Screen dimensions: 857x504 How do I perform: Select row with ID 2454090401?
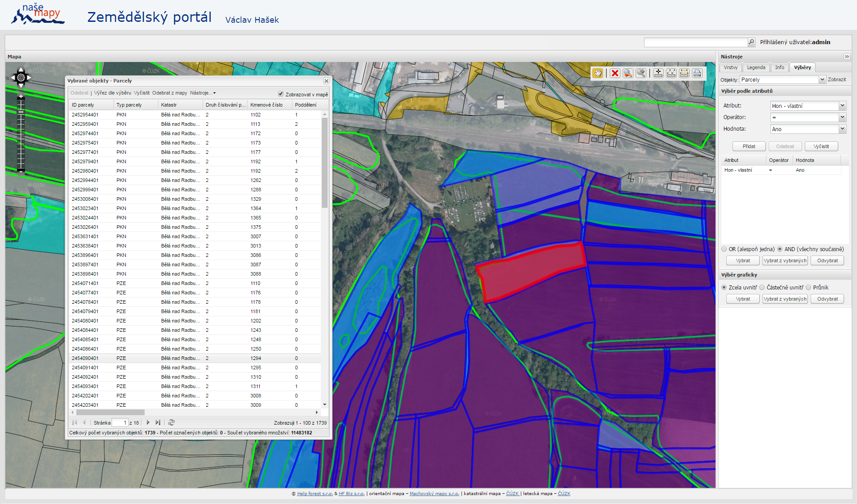[x=195, y=358]
